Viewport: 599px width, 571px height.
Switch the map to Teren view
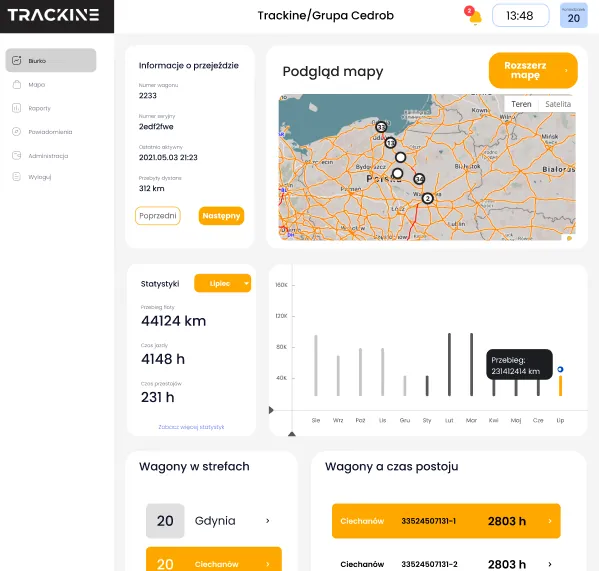click(x=521, y=104)
